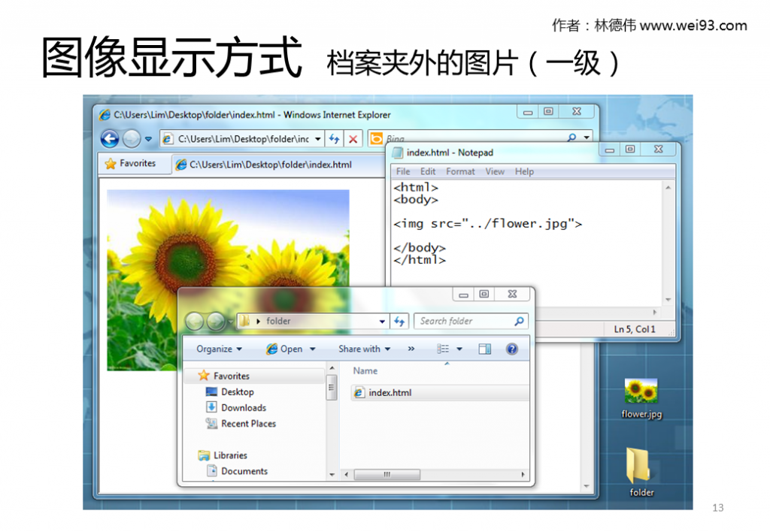The width and height of the screenshot is (770, 532).
Task: Show more toolbar commands double chevron
Action: 411,349
